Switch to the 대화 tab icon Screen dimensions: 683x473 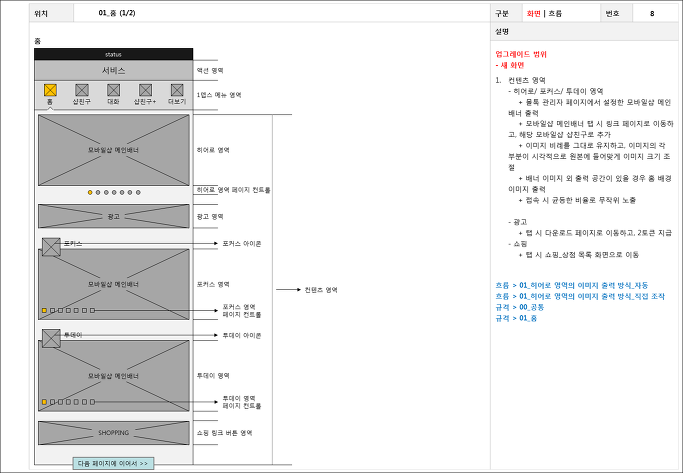113,90
